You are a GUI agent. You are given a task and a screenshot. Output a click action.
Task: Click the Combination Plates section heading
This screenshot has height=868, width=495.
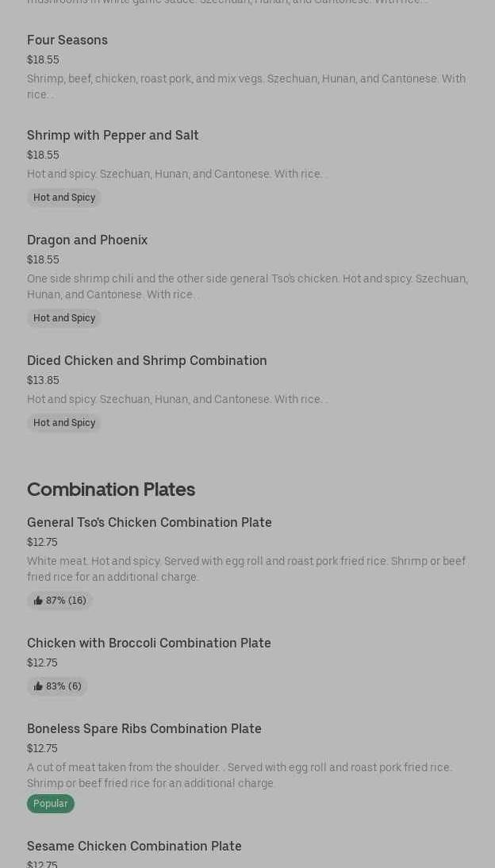[111, 490]
